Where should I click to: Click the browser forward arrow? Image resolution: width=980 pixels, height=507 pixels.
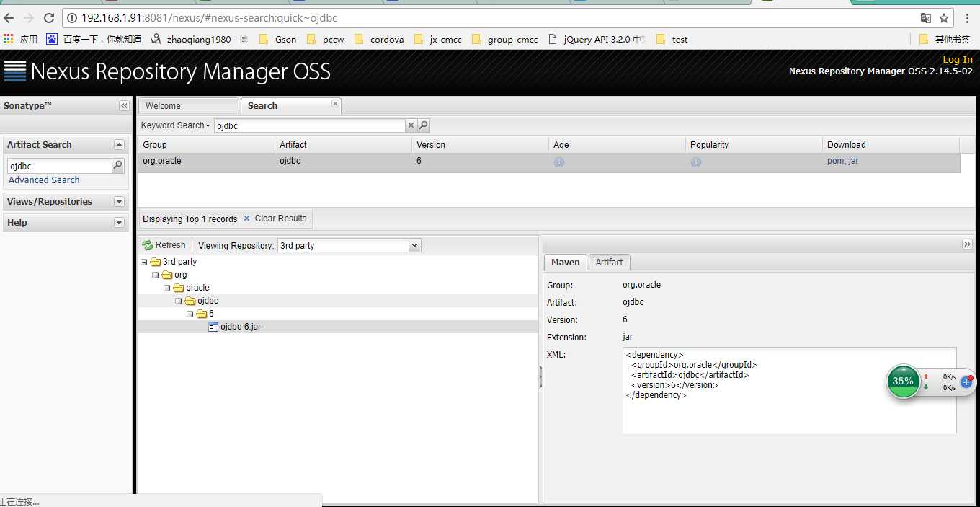29,18
